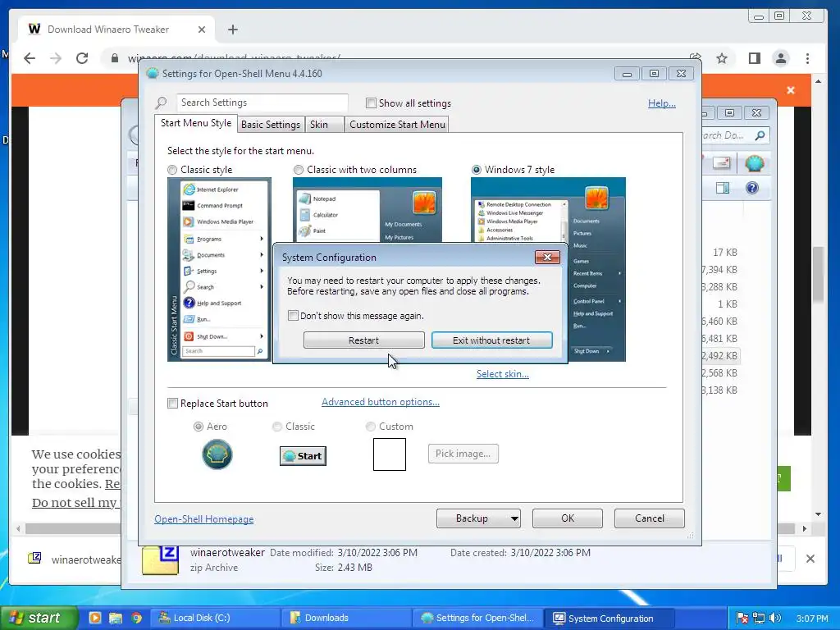Click the custom start button empty image box

click(390, 454)
